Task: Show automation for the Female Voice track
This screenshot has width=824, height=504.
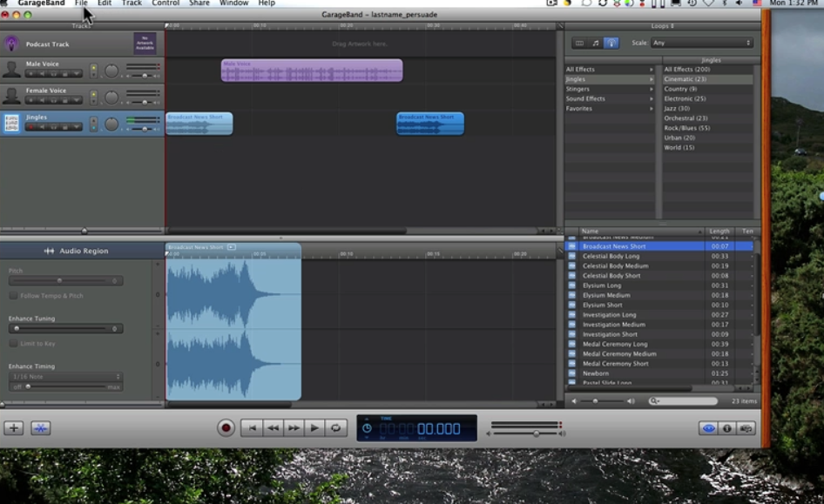Action: tap(77, 100)
